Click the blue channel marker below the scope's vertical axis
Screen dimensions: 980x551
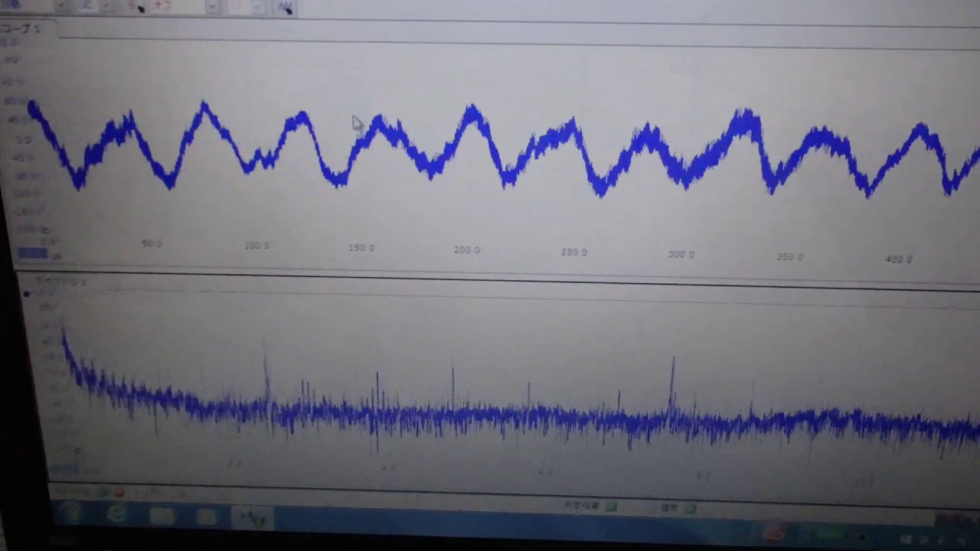[32, 254]
